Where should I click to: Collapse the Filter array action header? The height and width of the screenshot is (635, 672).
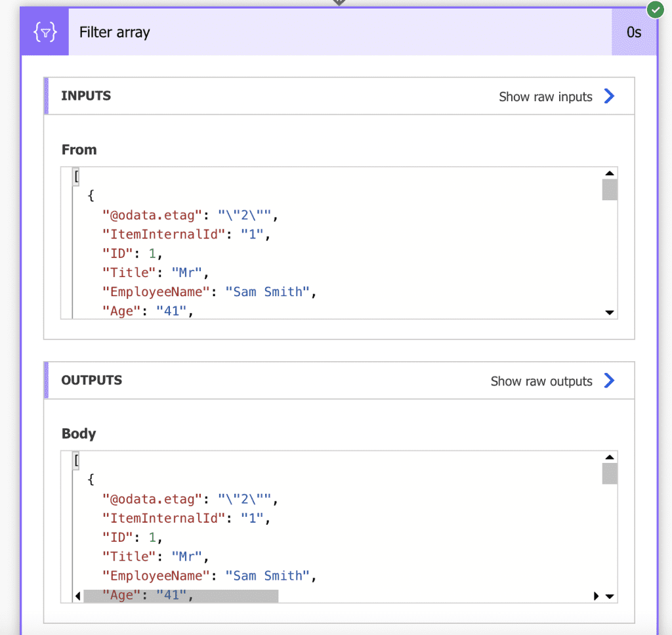coord(340,32)
